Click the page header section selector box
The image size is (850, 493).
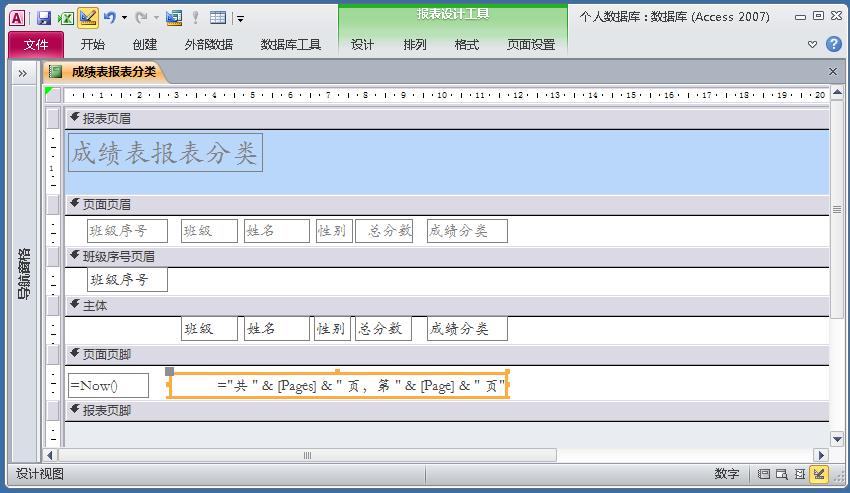tap(53, 204)
